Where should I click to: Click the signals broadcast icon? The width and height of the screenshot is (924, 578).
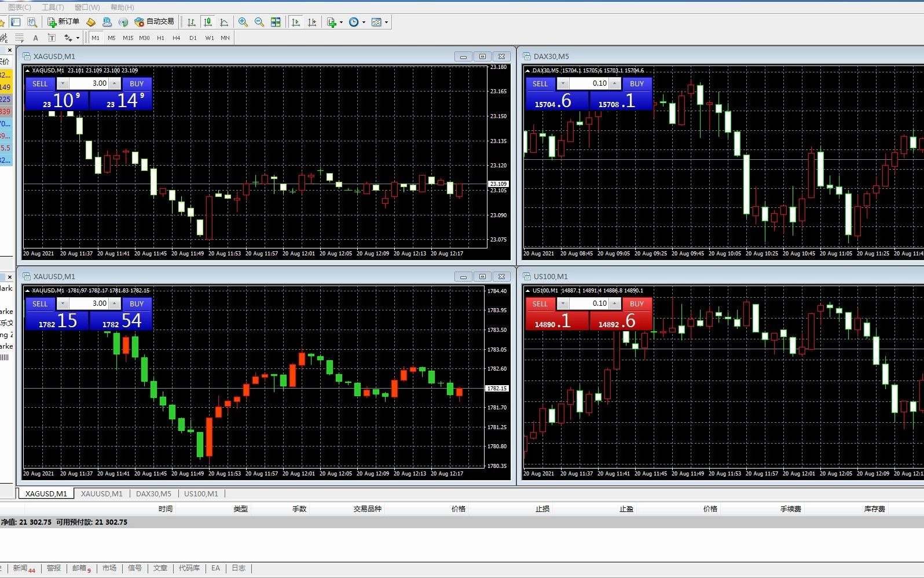tap(123, 22)
